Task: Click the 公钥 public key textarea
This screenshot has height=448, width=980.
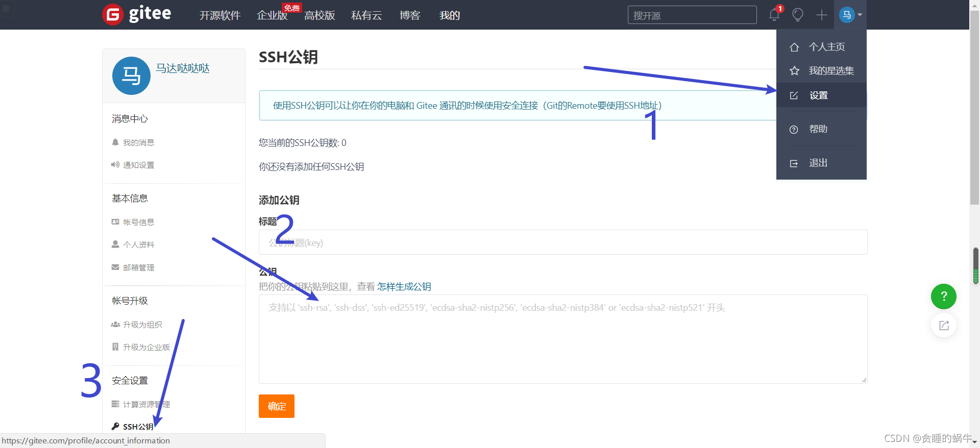Action: (563, 339)
